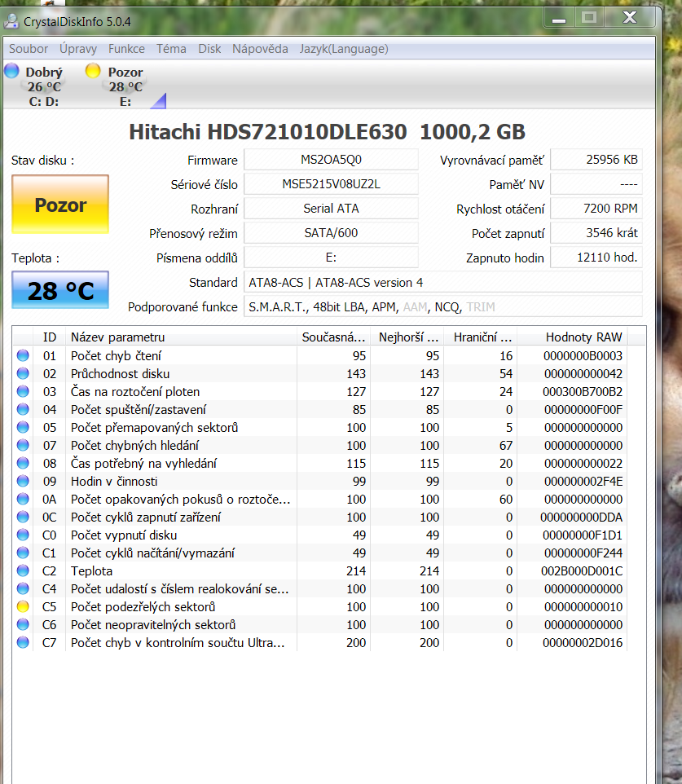Click buffer size value 25956 KB
The height and width of the screenshot is (784, 682).
596,160
